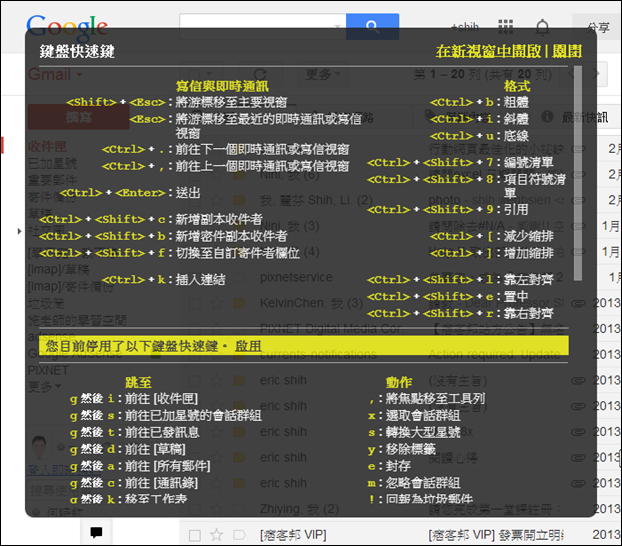Screen dimensions: 622x546
Task: Tick checkbox for KelvinChen email row
Action: (194, 304)
